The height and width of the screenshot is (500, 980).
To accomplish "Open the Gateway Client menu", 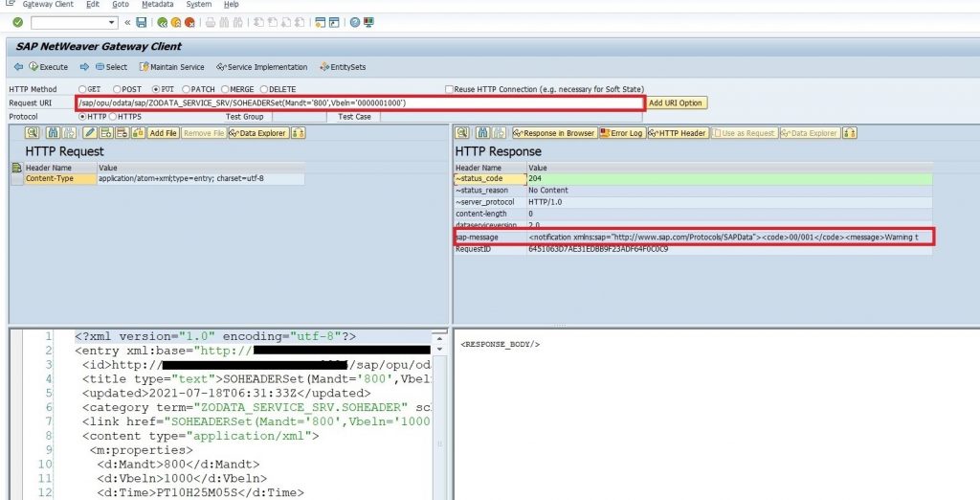I will (x=48, y=5).
